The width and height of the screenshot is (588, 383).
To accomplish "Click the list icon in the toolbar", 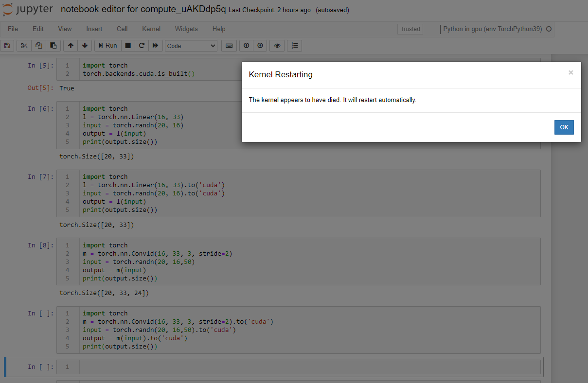I will 294,46.
